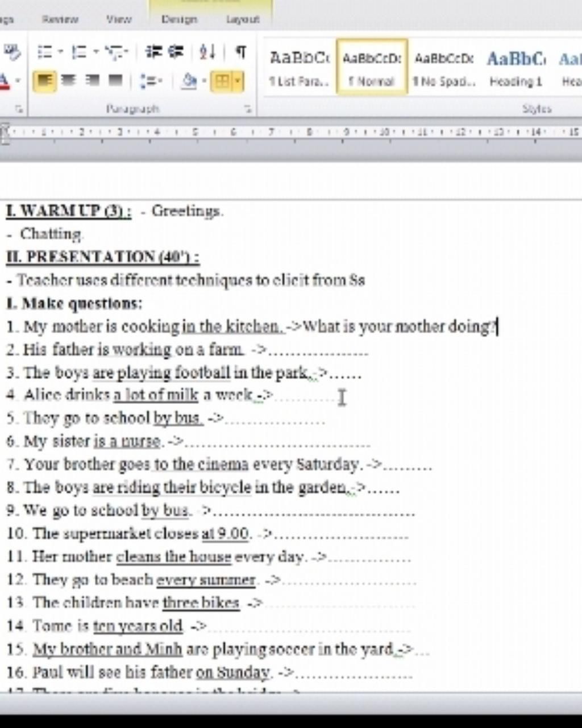Click the 'Teacher uses different techniques' line
This screenshot has height=728, width=582.
tap(186, 280)
